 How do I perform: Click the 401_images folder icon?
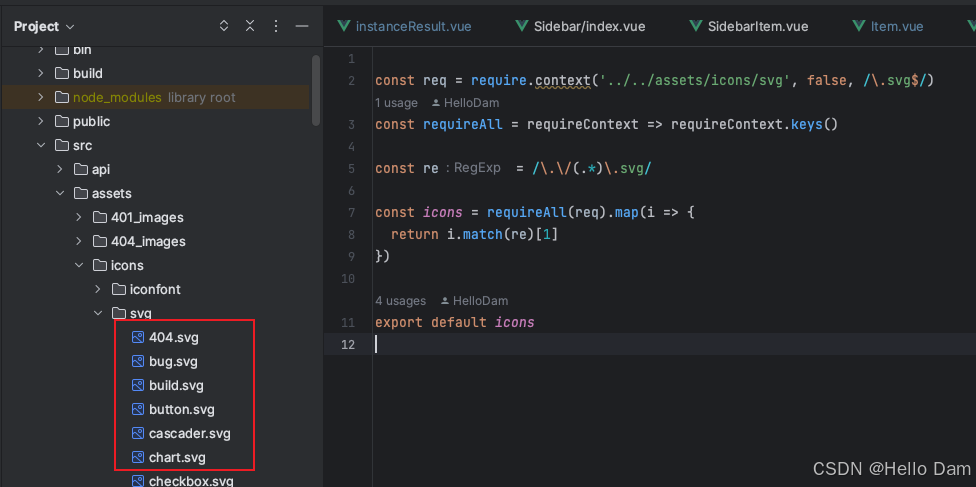[x=100, y=217]
